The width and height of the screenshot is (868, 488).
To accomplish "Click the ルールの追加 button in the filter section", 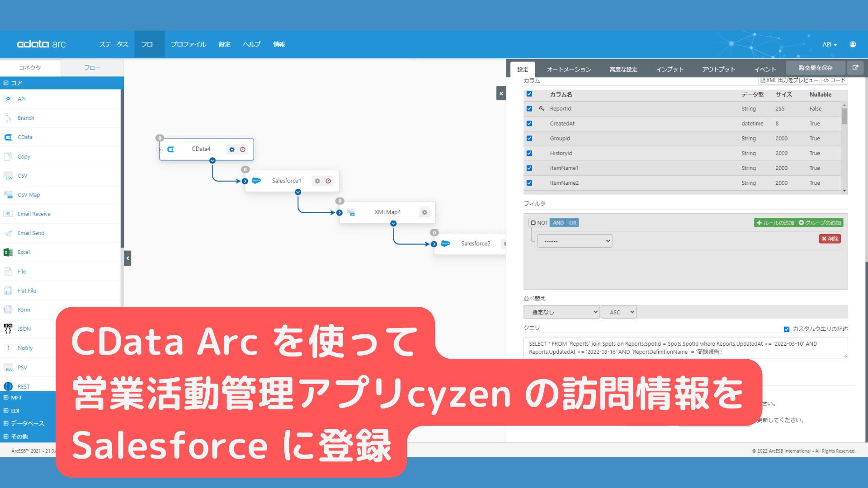I will coord(775,222).
